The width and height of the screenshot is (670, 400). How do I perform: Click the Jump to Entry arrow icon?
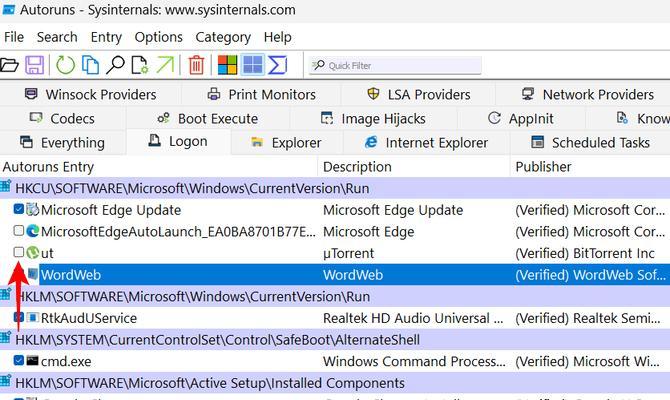coord(165,65)
